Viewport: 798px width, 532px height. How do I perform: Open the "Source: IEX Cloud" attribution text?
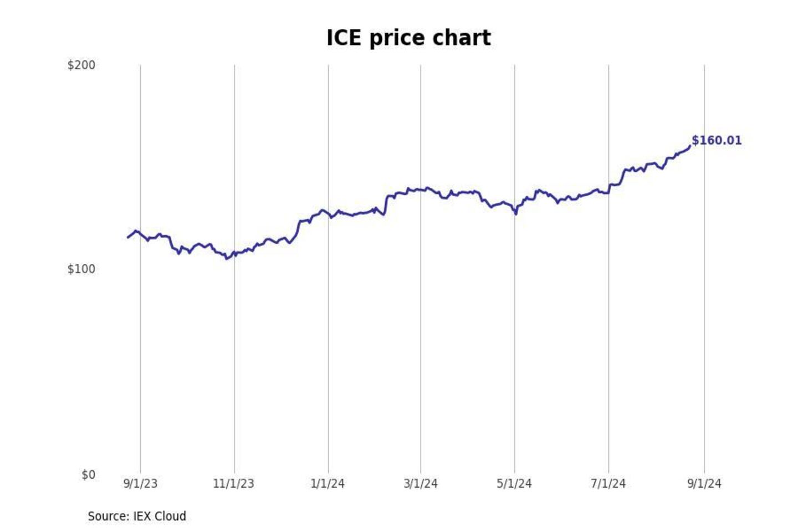(x=137, y=516)
